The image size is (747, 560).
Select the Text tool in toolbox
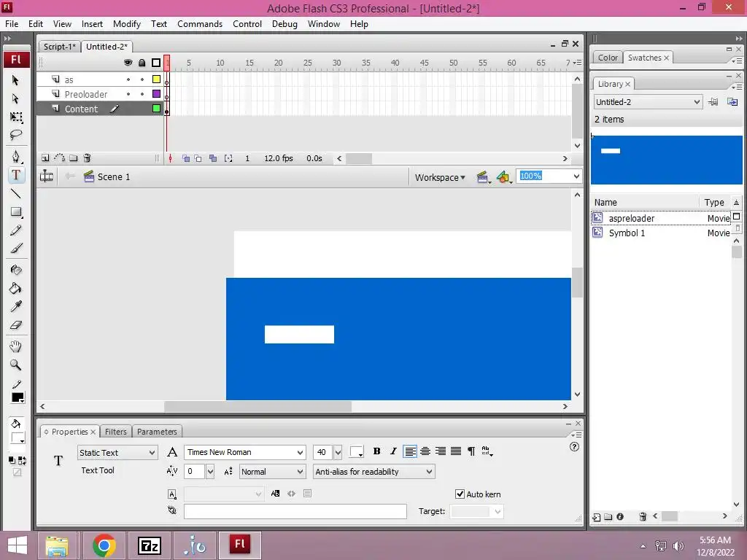pos(16,175)
